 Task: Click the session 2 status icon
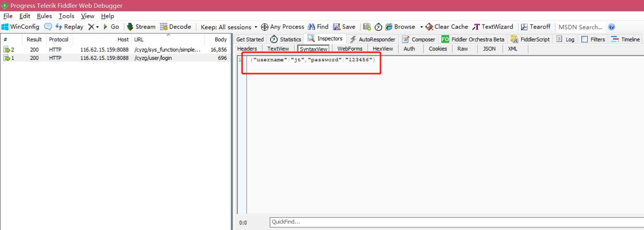(x=7, y=50)
